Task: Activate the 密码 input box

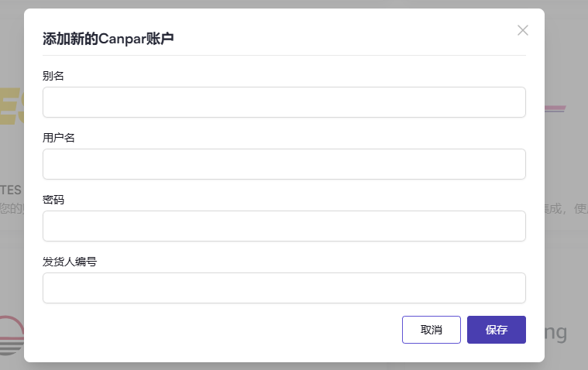Action: 284,226
